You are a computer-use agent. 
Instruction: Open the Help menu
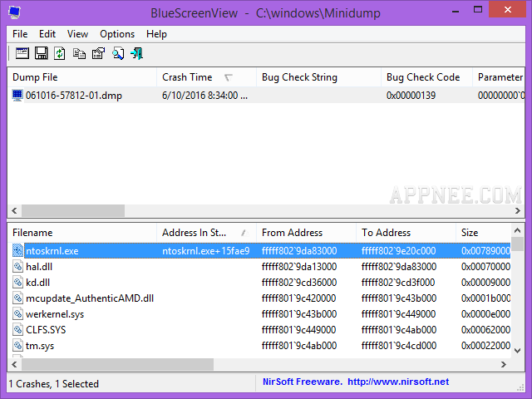pos(156,34)
